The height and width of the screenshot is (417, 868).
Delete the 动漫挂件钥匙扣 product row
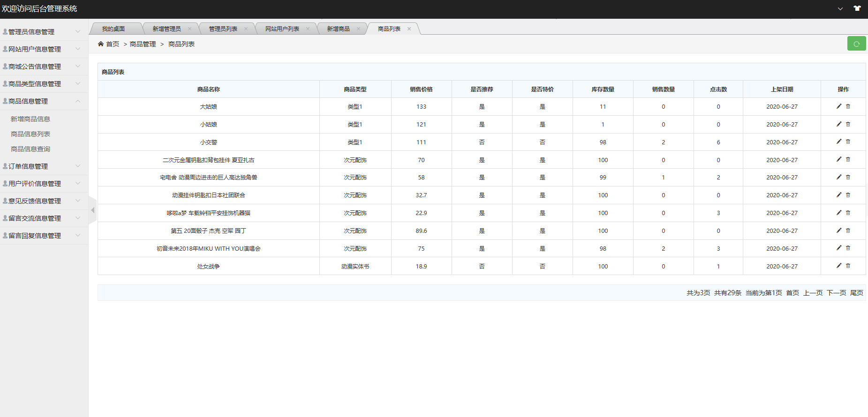[848, 195]
